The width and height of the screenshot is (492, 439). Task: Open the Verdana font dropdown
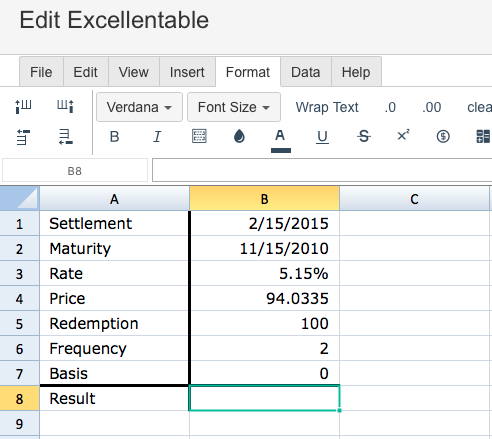click(x=139, y=107)
